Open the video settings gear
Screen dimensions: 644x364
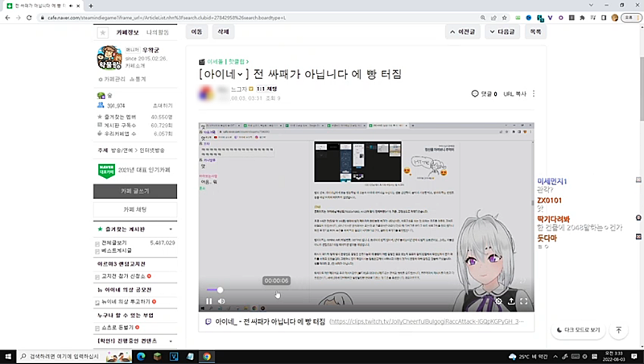coord(498,301)
